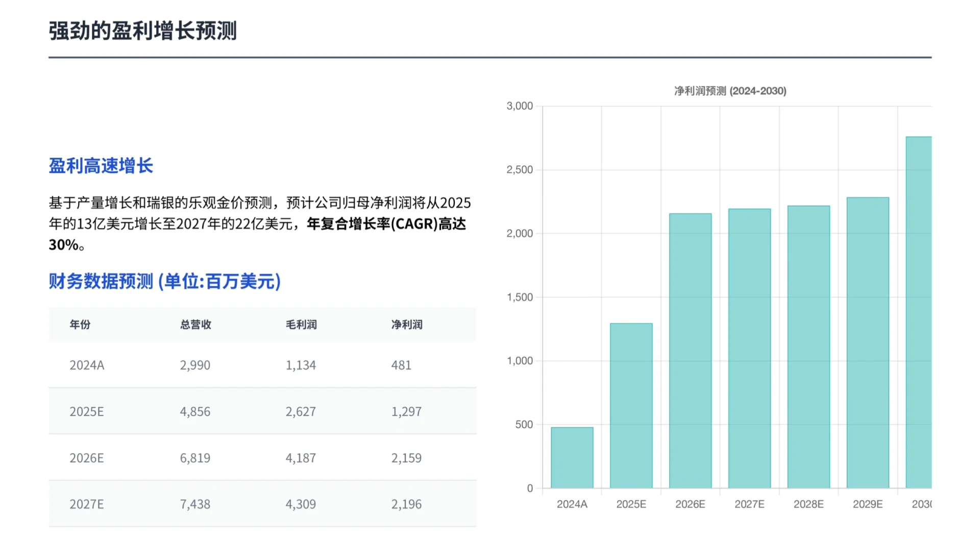Viewport: 980px width, 551px height.
Task: Click the 总营收 column header
Action: point(195,324)
